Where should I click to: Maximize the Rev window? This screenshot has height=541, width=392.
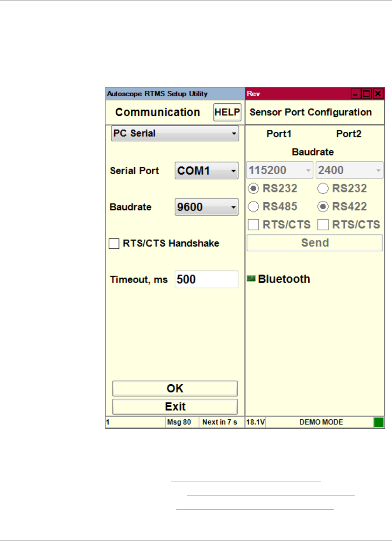(x=367, y=94)
